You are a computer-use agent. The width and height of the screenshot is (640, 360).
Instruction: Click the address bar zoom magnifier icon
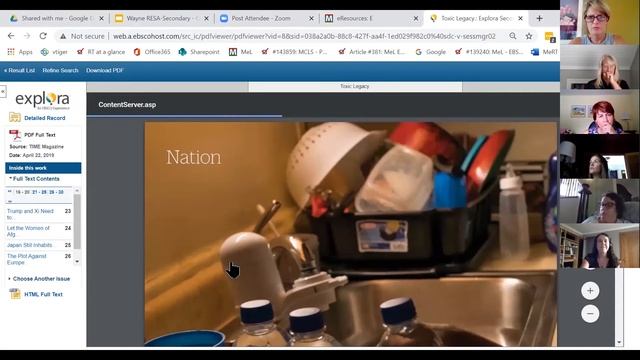[513, 36]
